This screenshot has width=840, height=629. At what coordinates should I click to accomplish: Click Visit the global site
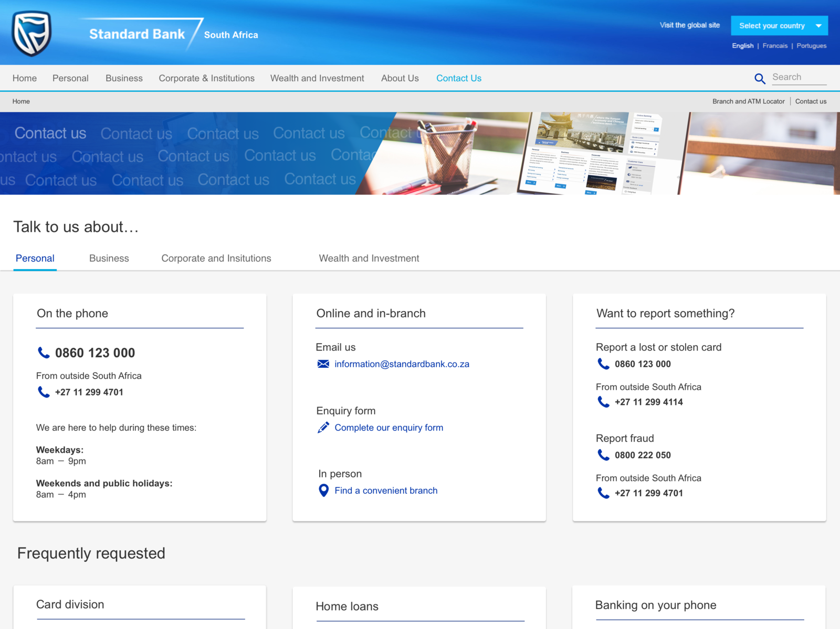689,25
